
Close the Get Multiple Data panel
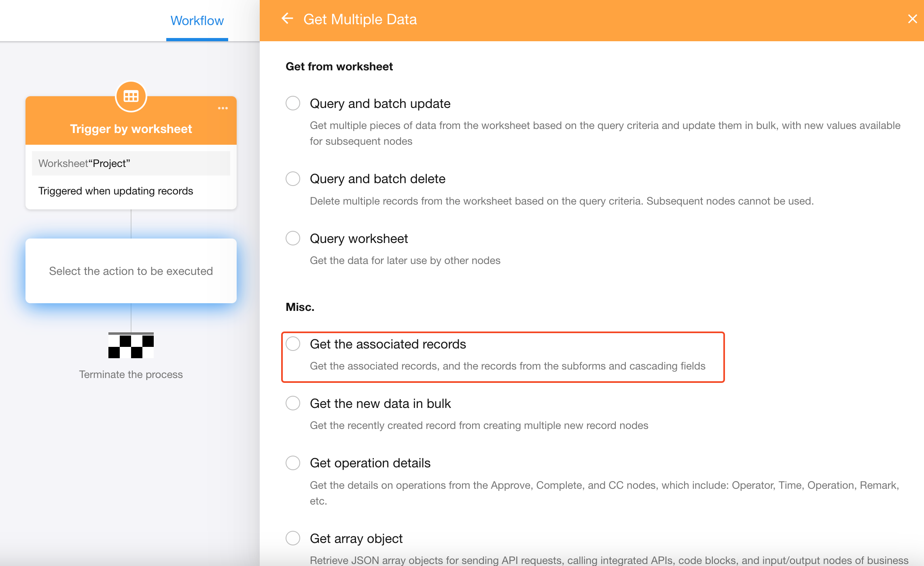(x=912, y=19)
